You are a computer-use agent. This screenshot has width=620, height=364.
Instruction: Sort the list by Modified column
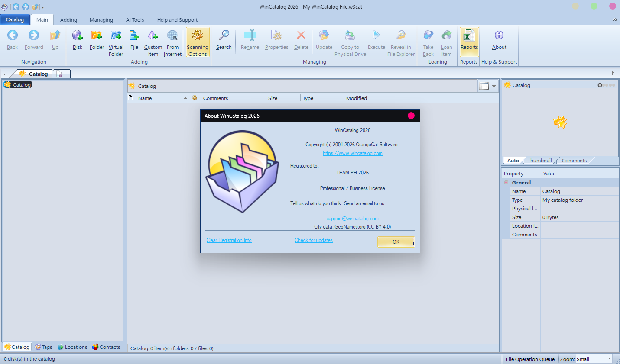(x=365, y=98)
